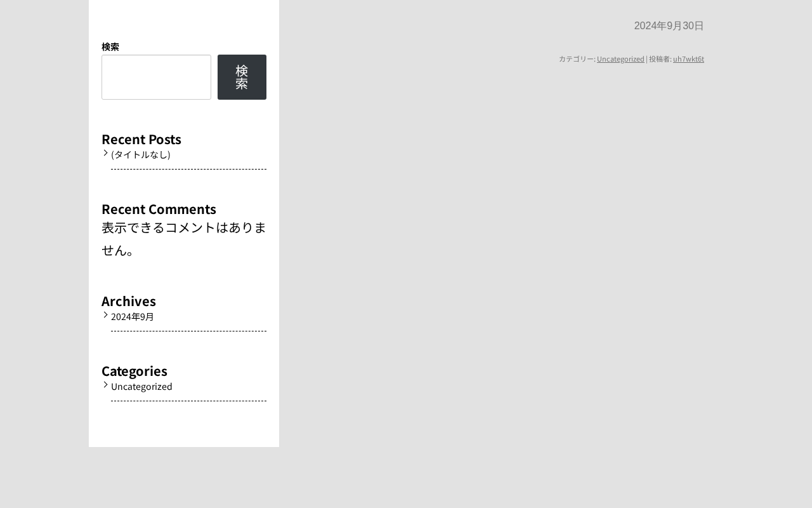Screen dimensions: 812x508
Task: Click the Archives heading
Action: 129,301
